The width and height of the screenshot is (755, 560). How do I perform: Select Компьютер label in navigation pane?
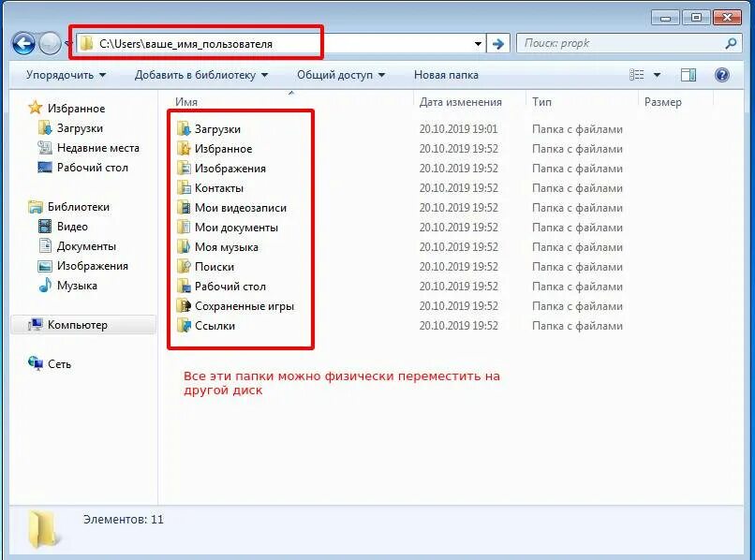coord(78,325)
